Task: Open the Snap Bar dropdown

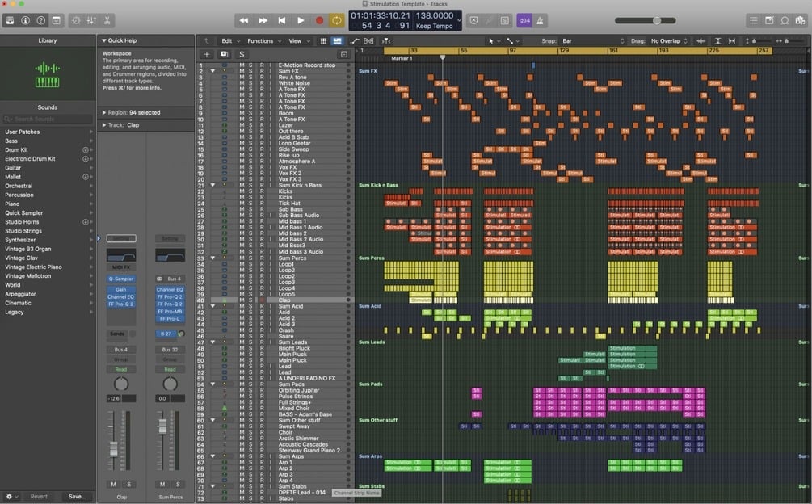Action: pyautogui.click(x=594, y=41)
